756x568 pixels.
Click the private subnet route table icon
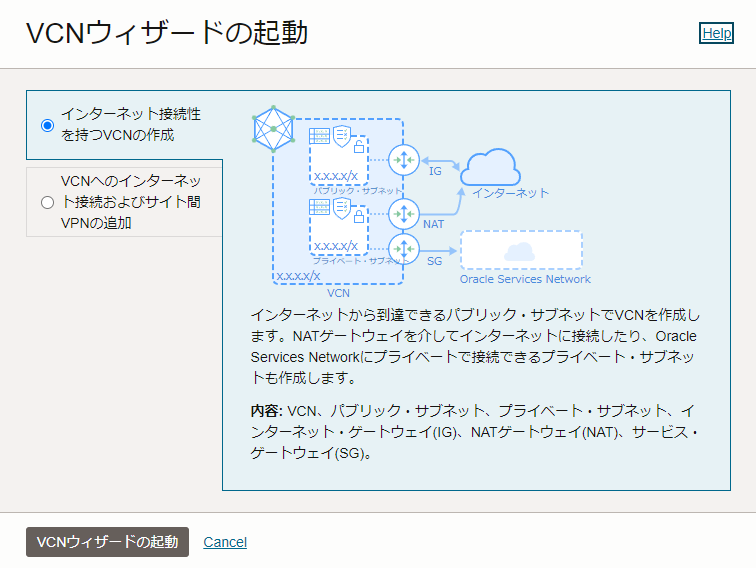pyautogui.click(x=319, y=207)
